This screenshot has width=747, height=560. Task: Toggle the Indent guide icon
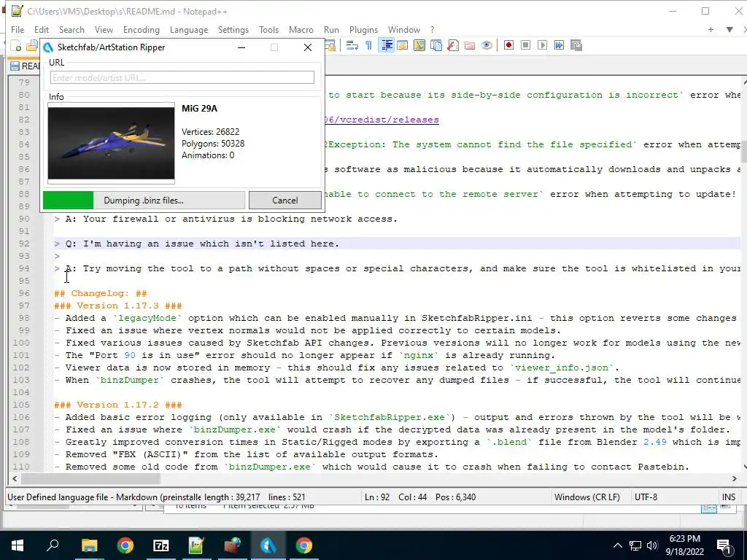pyautogui.click(x=387, y=45)
